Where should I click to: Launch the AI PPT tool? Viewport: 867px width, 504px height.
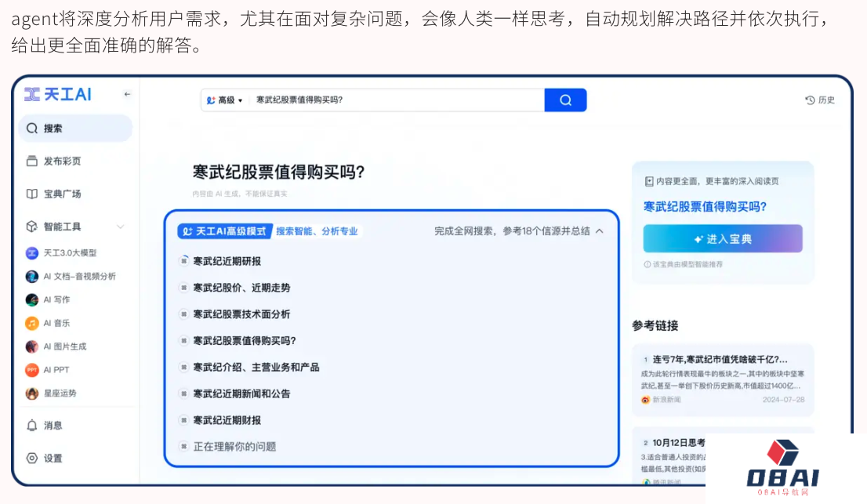click(56, 370)
